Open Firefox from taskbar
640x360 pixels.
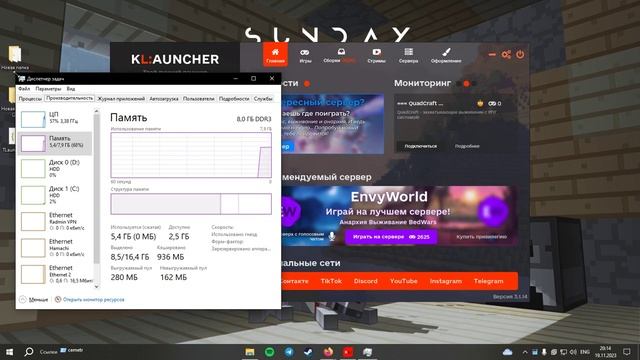[328, 352]
